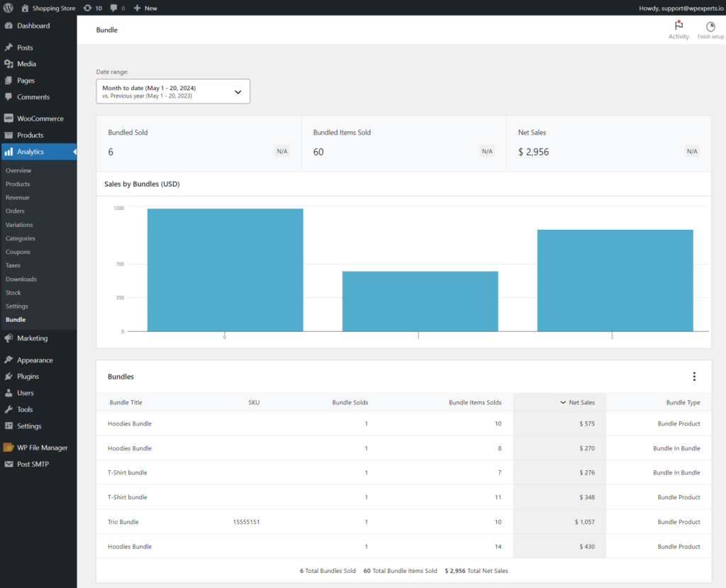726x588 pixels.
Task: Select the Bundled Items Sold summary card
Action: pyautogui.click(x=403, y=144)
